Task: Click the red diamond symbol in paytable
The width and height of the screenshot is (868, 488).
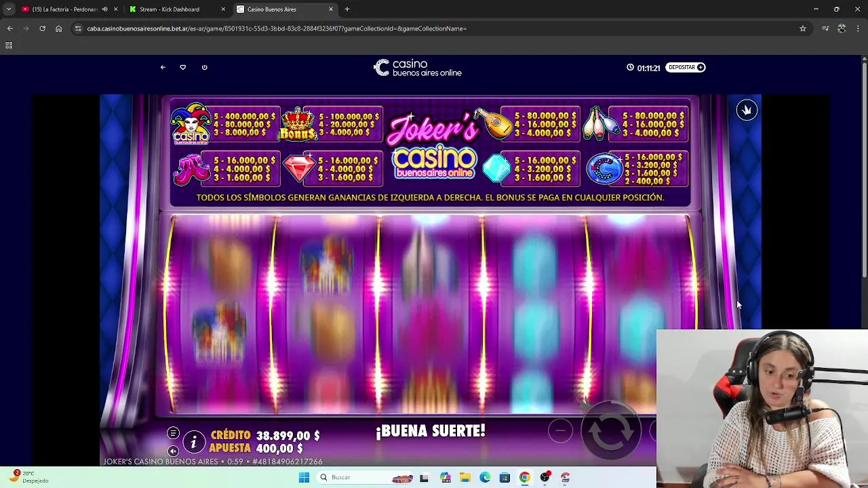Action: (299, 169)
